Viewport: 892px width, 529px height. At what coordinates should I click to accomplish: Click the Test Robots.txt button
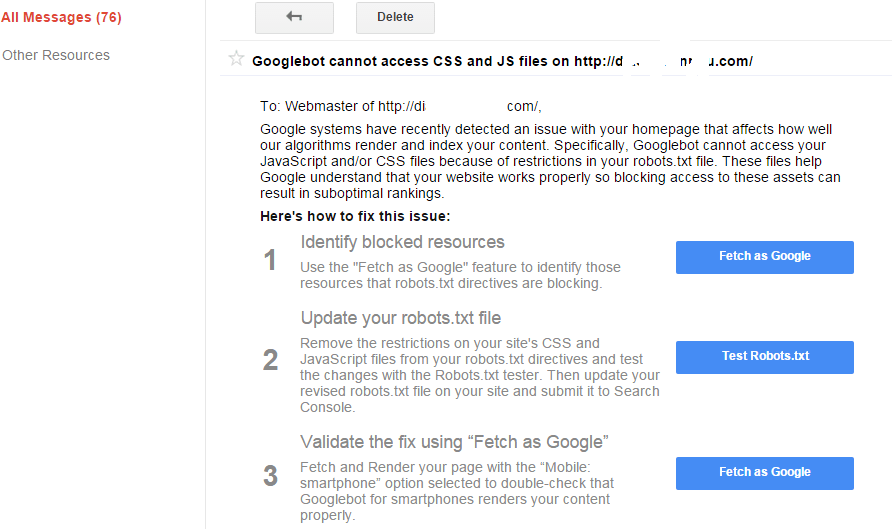point(765,357)
